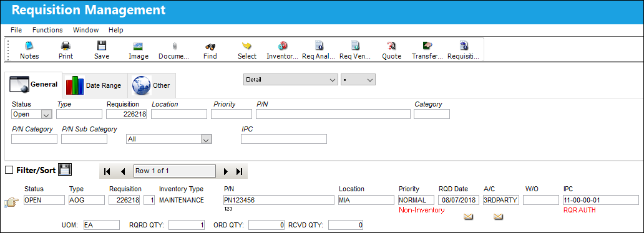
Task: Open the equals operator dropdown
Action: 358,80
